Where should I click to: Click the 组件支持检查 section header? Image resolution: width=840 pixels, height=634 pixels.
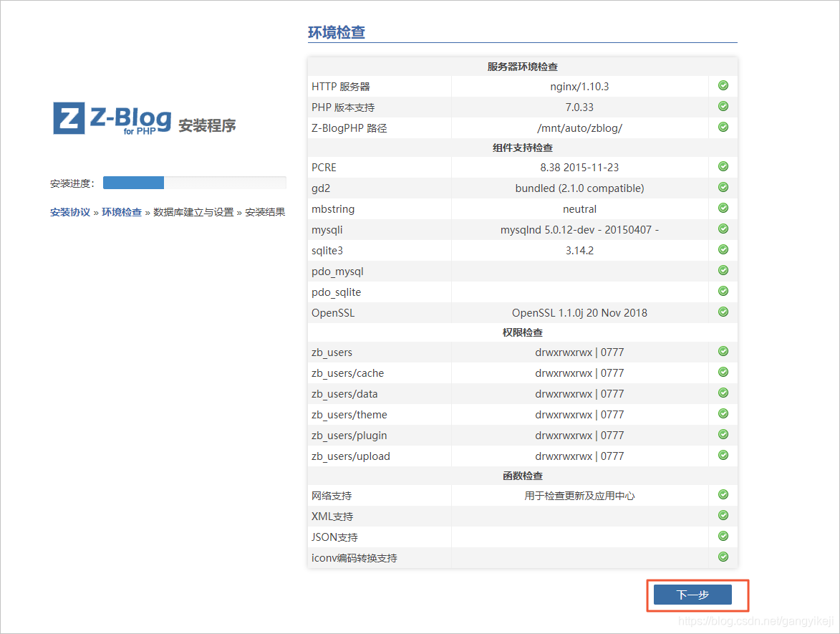coord(522,148)
